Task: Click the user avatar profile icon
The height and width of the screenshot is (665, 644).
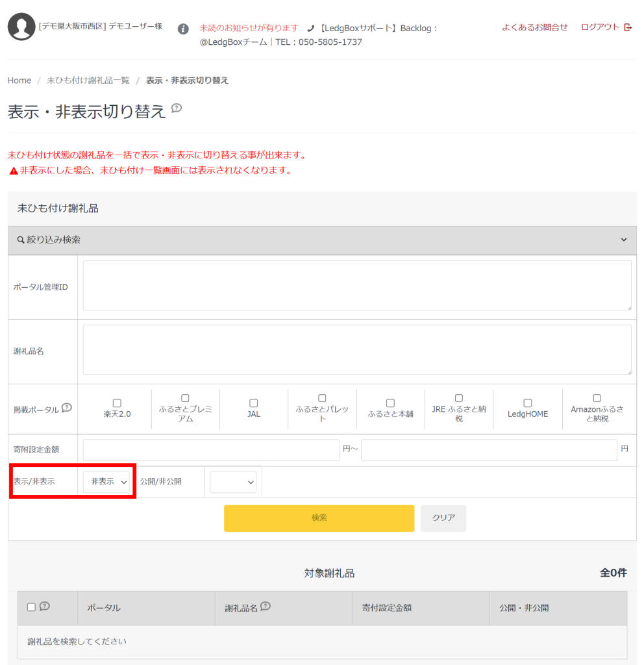Action: (x=21, y=27)
